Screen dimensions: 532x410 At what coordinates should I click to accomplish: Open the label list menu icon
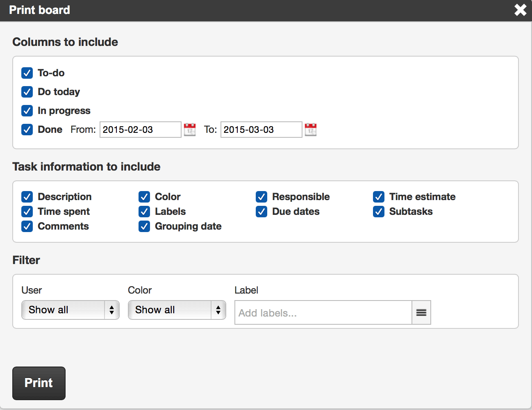[x=421, y=312]
